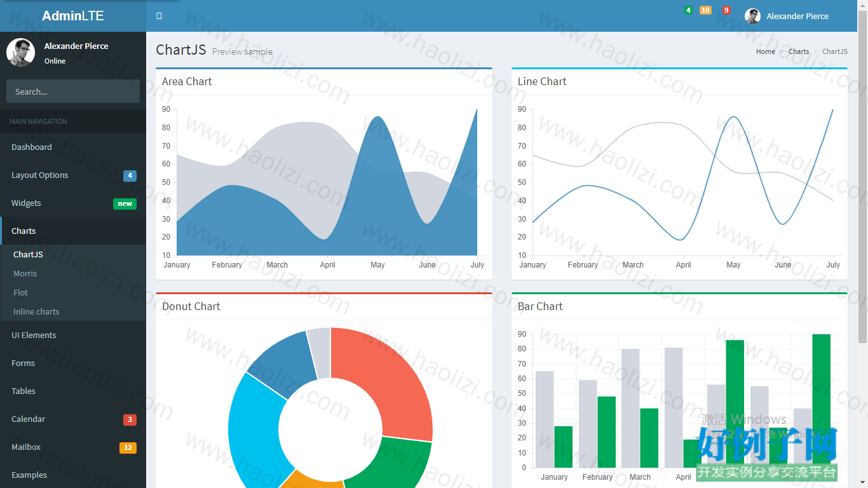This screenshot has height=488, width=868.
Task: Click the red donut chart segment
Action: (x=388, y=375)
